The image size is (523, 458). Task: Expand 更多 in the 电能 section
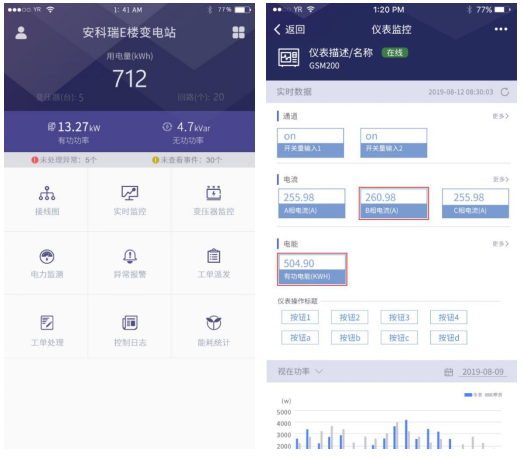501,244
